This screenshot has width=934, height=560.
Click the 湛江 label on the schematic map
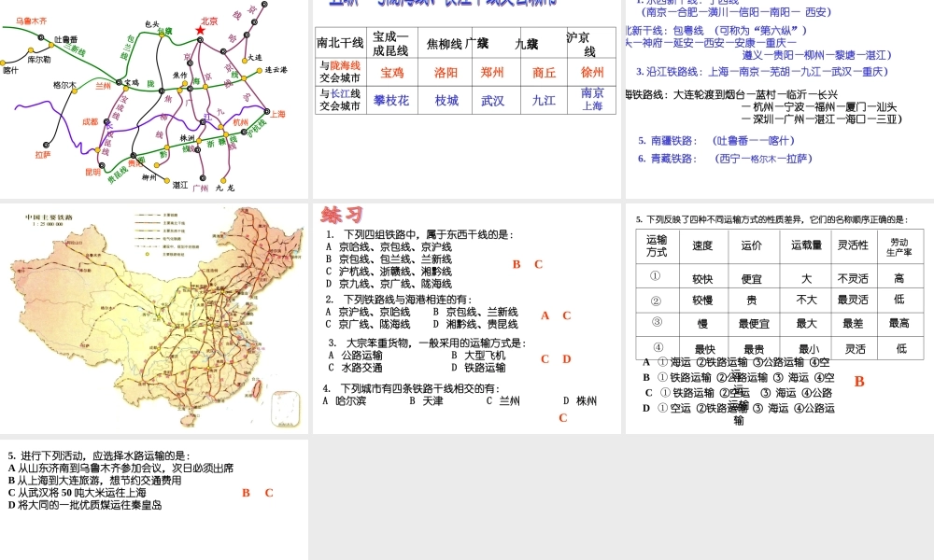pyautogui.click(x=180, y=185)
